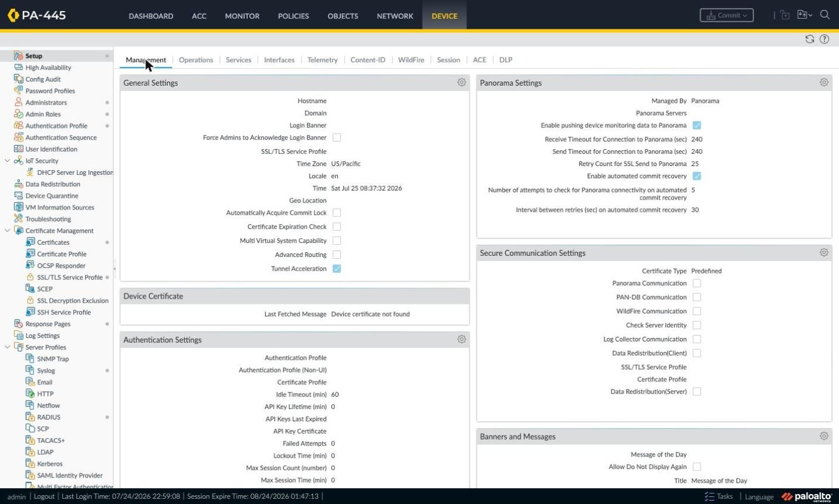Enable Check Server Identity checkbox
Image resolution: width=839 pixels, height=504 pixels.
697,325
